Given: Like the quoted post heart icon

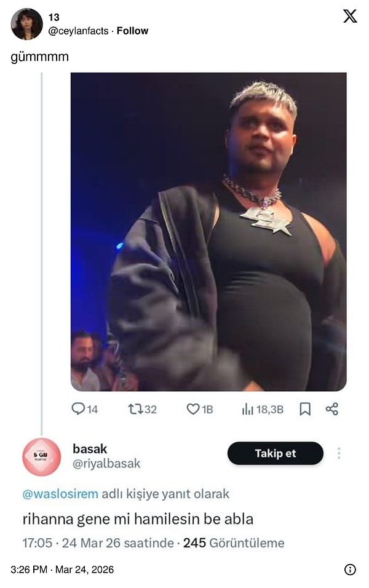Looking at the screenshot, I should point(193,409).
